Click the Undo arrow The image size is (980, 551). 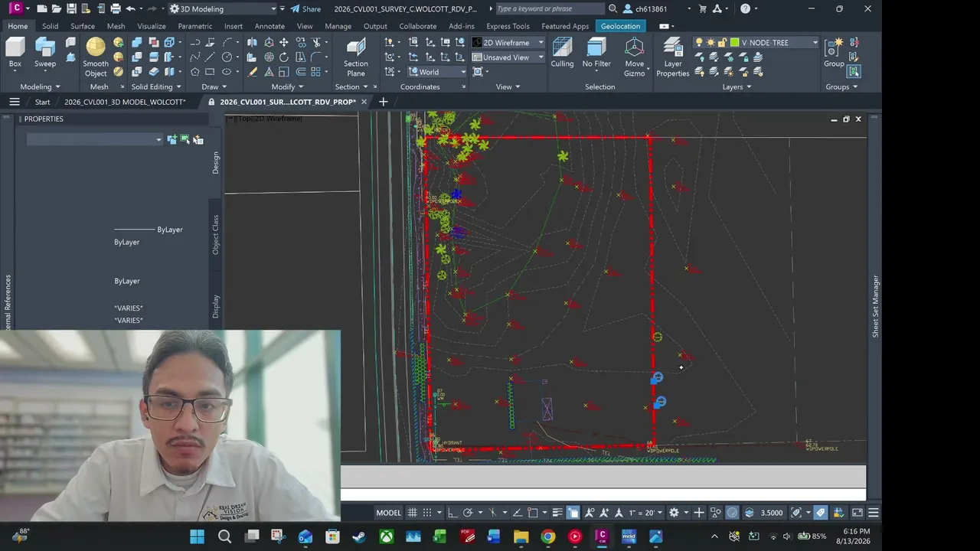[x=131, y=9]
